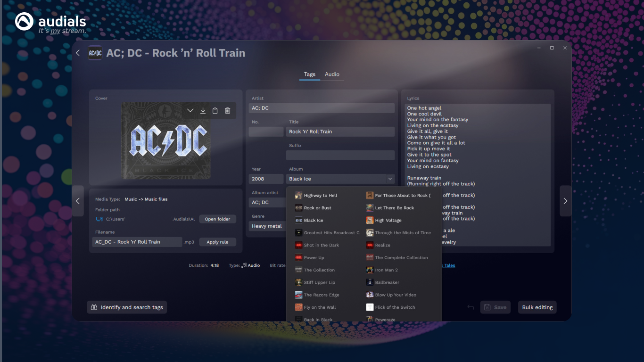Expand the cover options chevron
The width and height of the screenshot is (644, 362).
190,110
